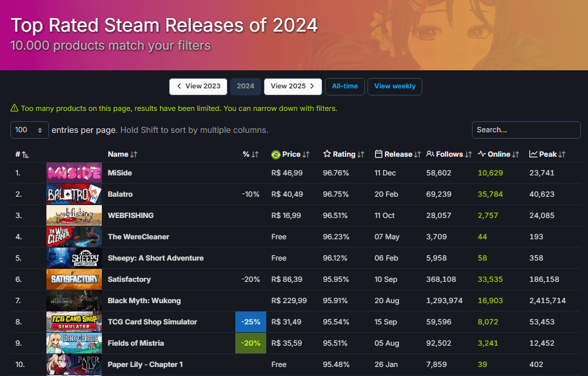This screenshot has width=588, height=376.
Task: Click the sort arrows after Online
Action: pyautogui.click(x=516, y=155)
